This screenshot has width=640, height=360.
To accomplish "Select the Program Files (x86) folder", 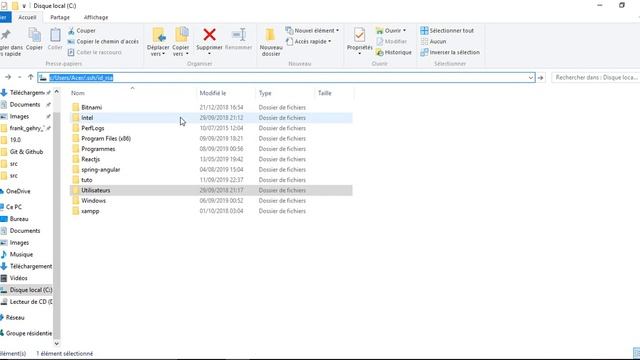I will click(211, 138).
